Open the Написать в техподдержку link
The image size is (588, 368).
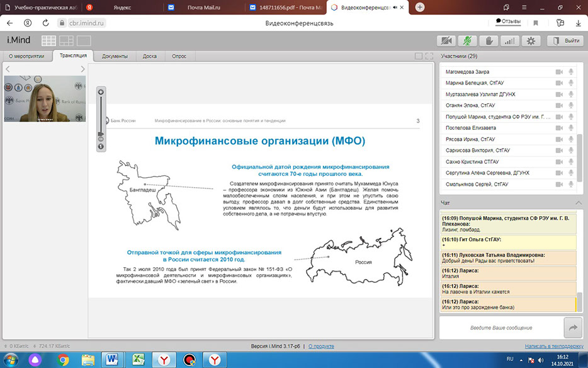point(553,347)
